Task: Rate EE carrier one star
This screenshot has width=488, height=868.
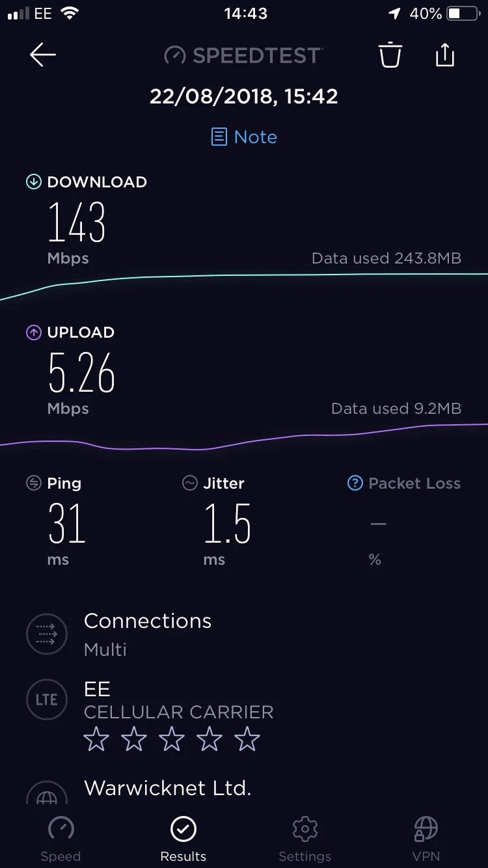Action: coord(96,739)
